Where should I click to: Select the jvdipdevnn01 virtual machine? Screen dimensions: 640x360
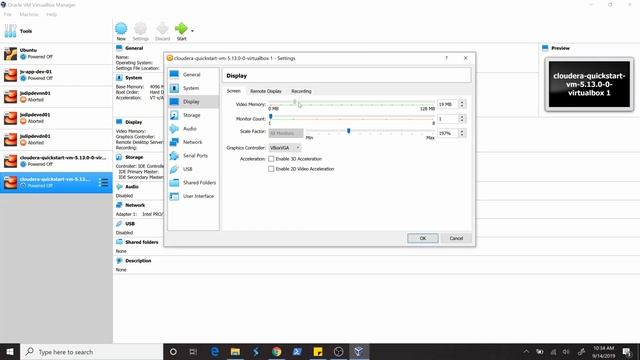pos(56,97)
